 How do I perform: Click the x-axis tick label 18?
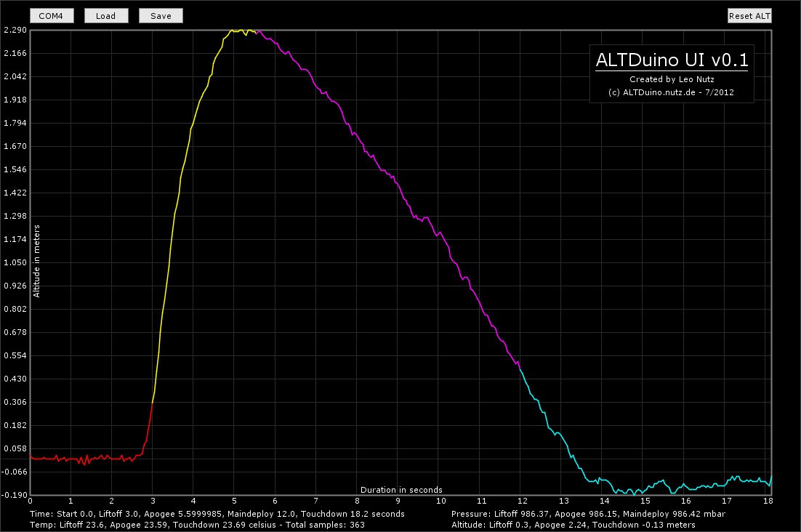(768, 501)
